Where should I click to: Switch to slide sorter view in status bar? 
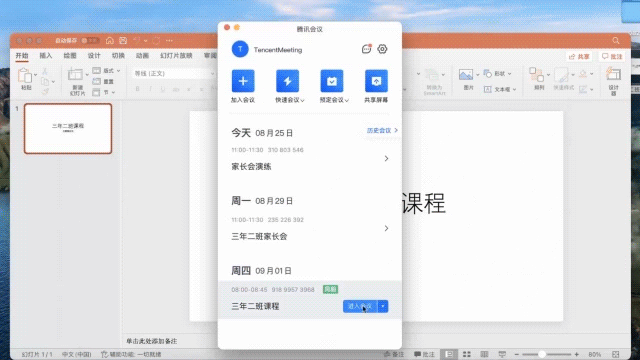[x=467, y=354]
